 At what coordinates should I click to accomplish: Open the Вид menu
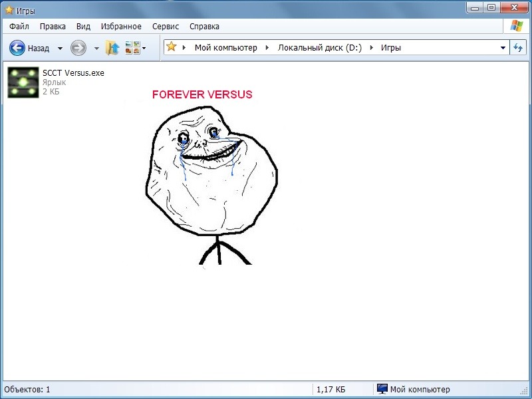point(83,27)
